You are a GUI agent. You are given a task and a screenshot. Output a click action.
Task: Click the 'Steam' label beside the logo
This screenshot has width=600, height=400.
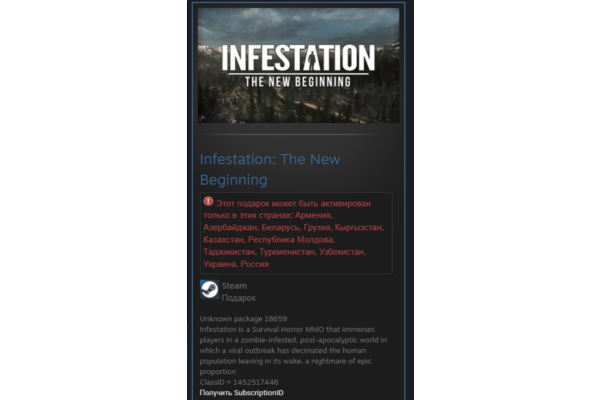click(x=234, y=286)
